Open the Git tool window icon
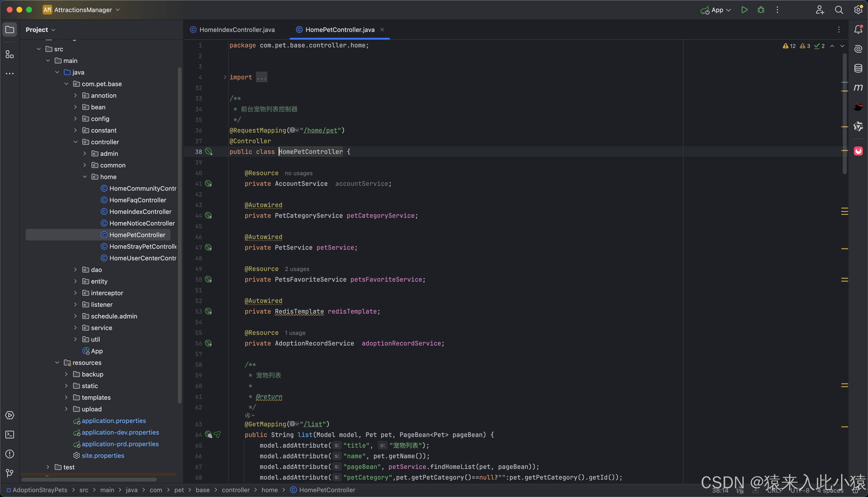 (9, 473)
